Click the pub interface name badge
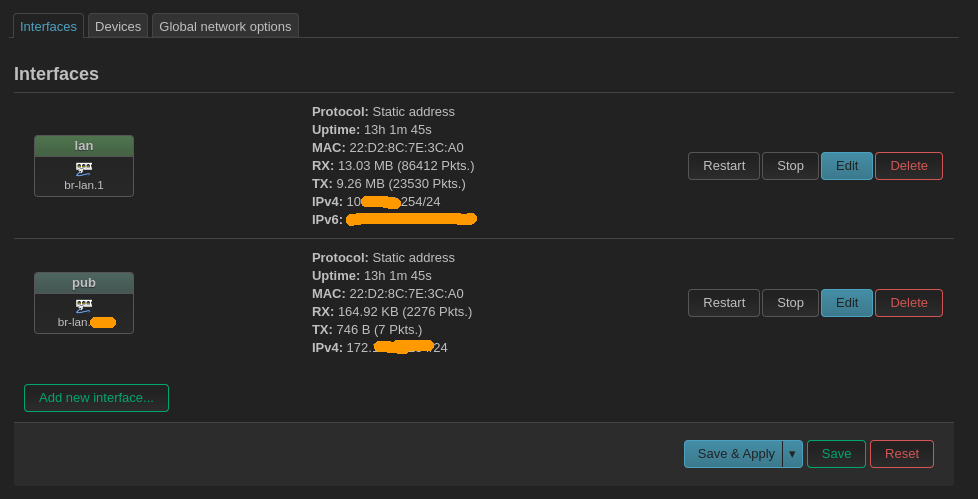The image size is (978, 499). pos(84,283)
